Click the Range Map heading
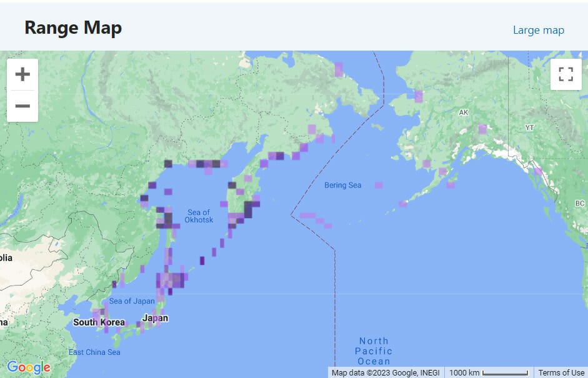The height and width of the screenshot is (378, 588). click(73, 27)
